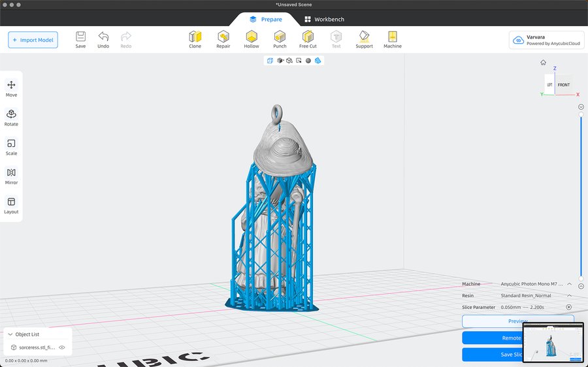
Task: Open the Layout tool
Action: pyautogui.click(x=11, y=205)
